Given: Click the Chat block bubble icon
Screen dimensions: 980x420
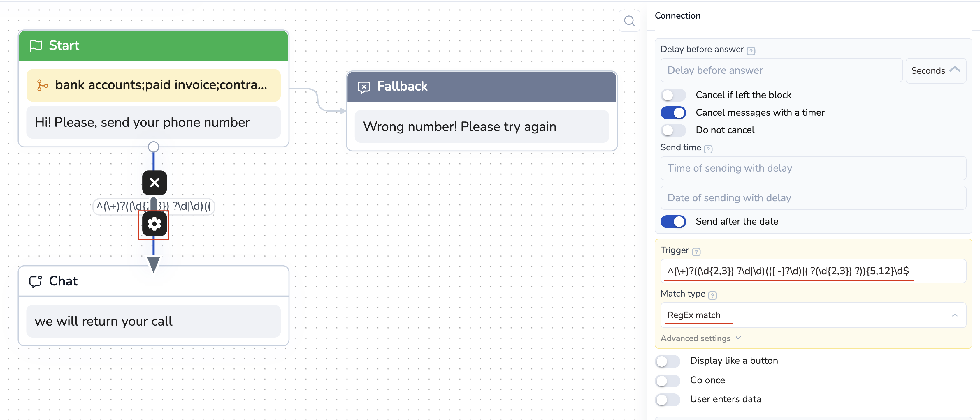Looking at the screenshot, I should tap(36, 281).
